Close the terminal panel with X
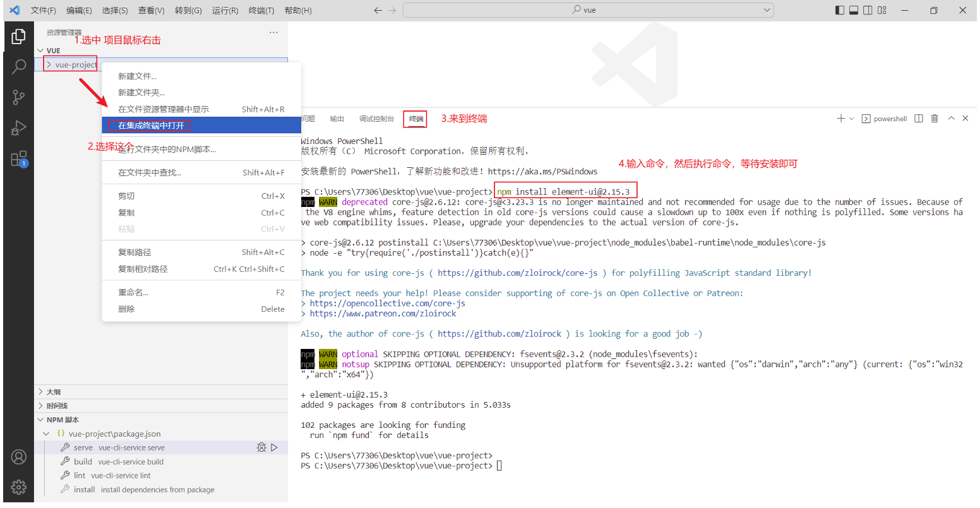Screen dimensions: 980x508 pyautogui.click(x=965, y=119)
